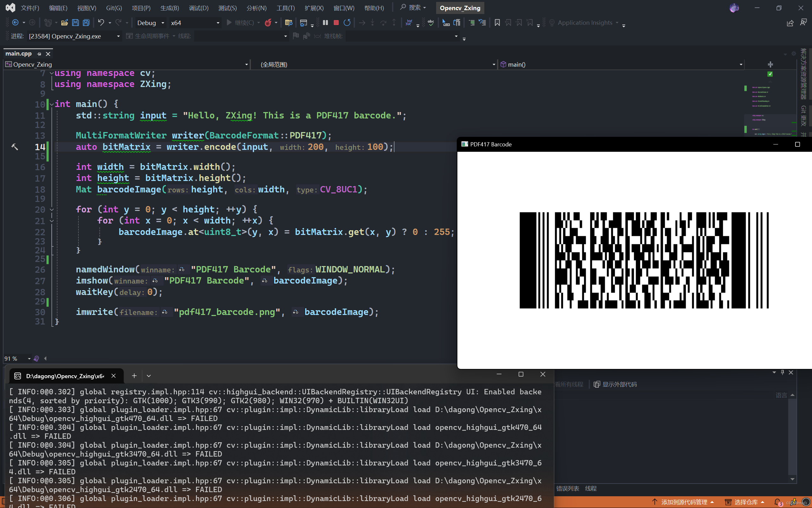
Task: Save the current file with the single-disk icon
Action: click(75, 23)
